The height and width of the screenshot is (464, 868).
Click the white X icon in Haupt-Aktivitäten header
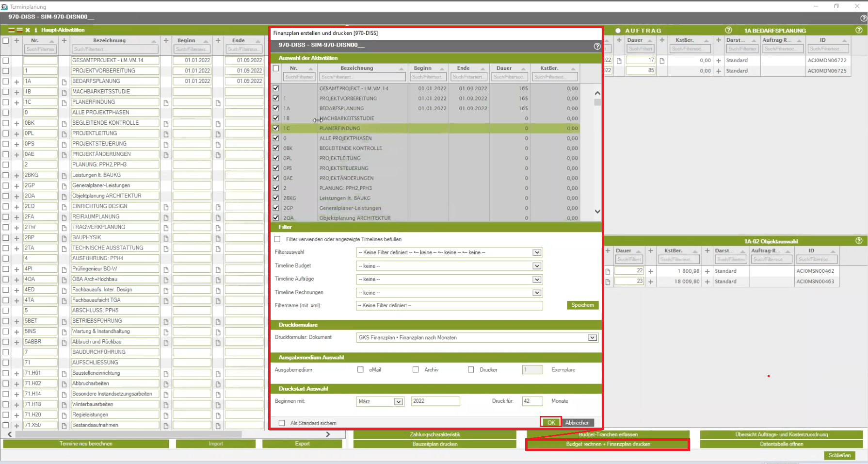tap(28, 30)
